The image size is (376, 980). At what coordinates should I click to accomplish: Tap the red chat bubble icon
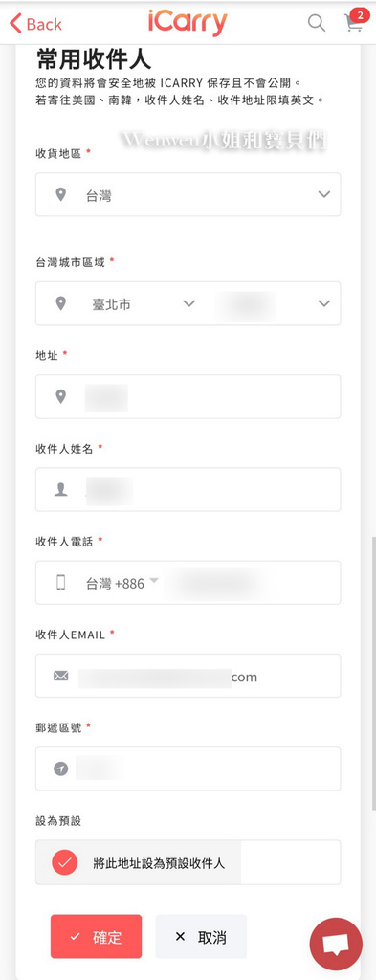click(336, 944)
